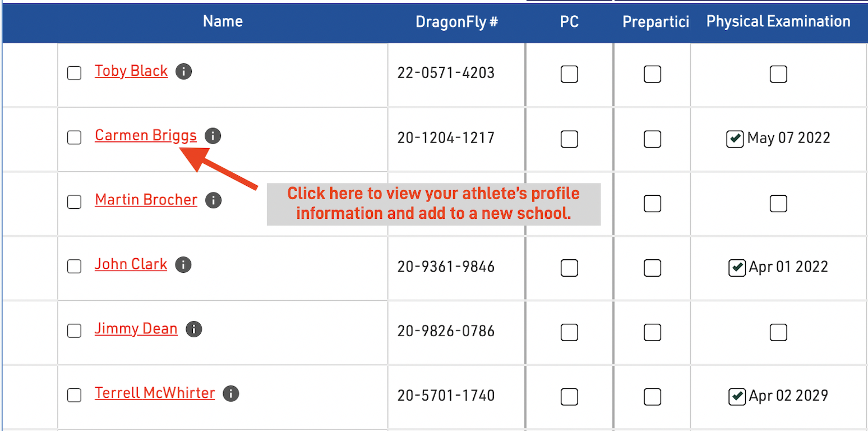
Task: Open Martin Brocher profile link
Action: pyautogui.click(x=146, y=200)
